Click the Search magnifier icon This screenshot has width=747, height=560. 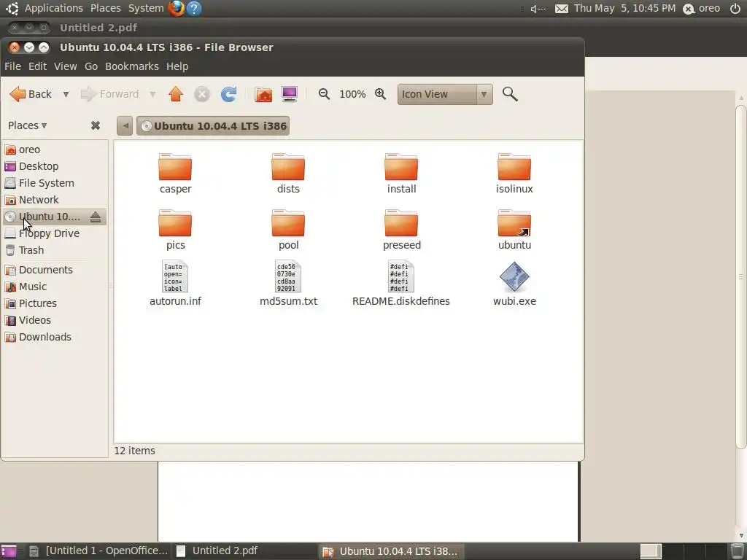click(510, 94)
